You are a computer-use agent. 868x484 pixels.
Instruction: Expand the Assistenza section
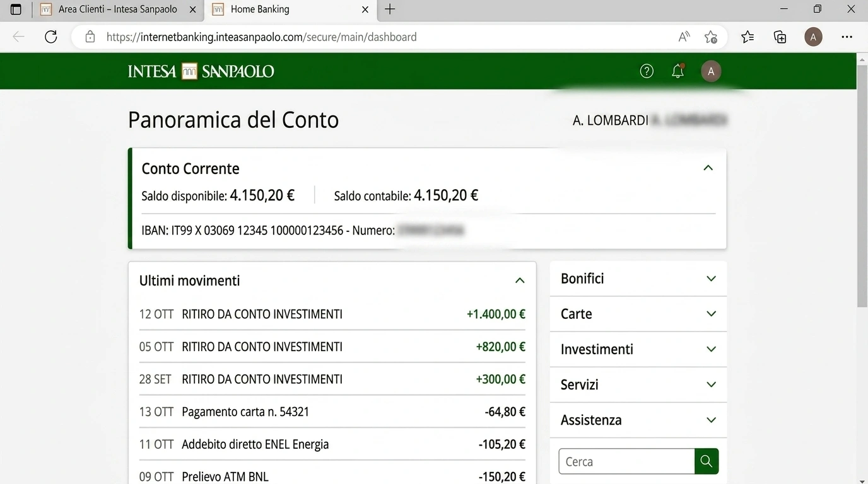638,420
